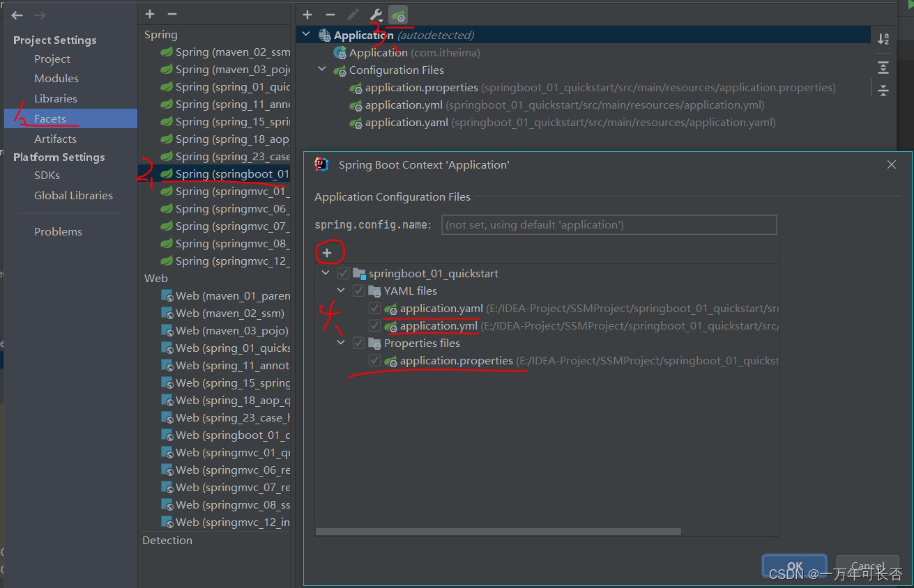914x588 pixels.
Task: Click the Cancel button
Action: pyautogui.click(x=868, y=566)
